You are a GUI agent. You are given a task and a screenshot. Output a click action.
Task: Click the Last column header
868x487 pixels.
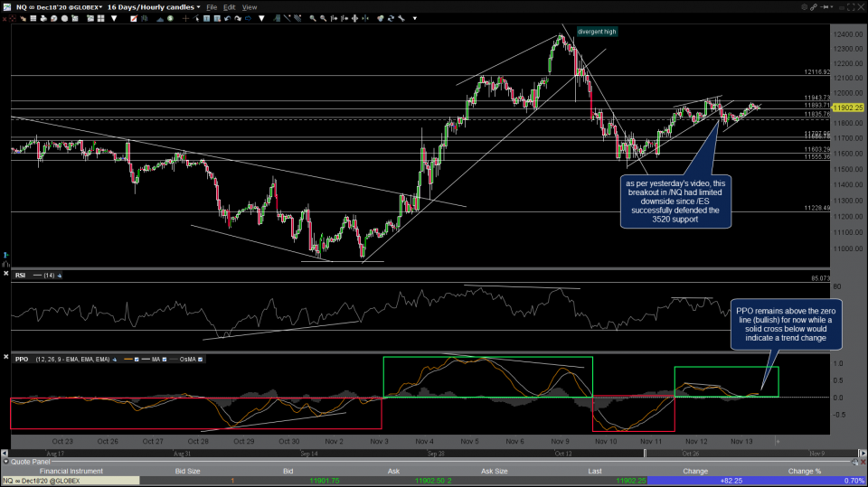point(595,471)
